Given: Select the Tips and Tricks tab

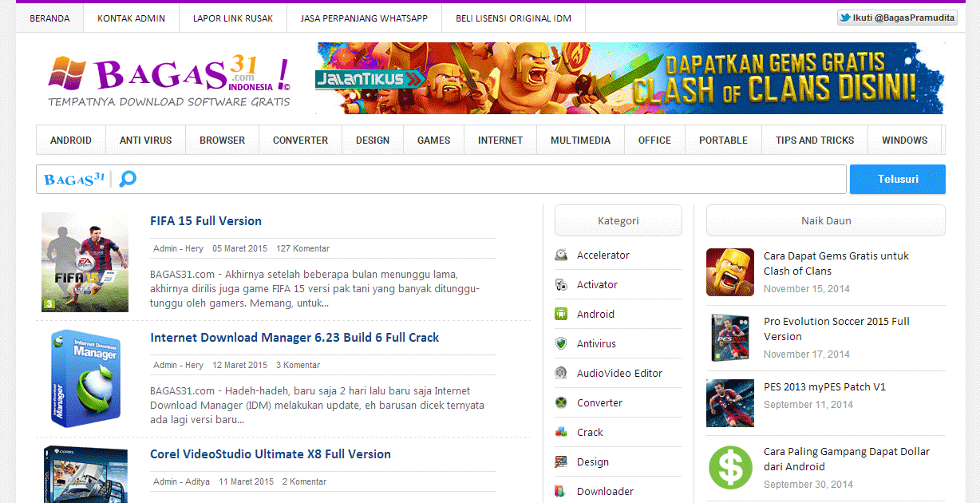Looking at the screenshot, I should 815,140.
